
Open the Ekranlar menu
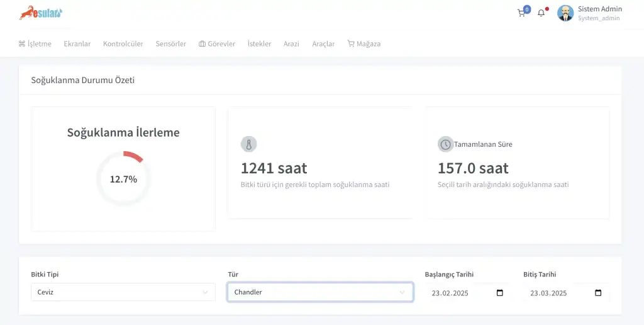coord(77,44)
